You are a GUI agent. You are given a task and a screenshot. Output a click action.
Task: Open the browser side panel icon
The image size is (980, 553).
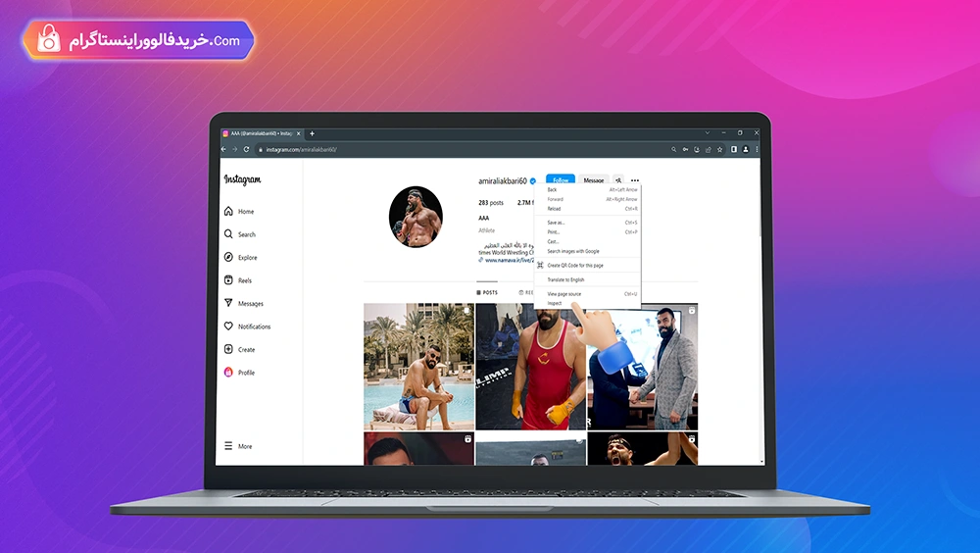734,149
